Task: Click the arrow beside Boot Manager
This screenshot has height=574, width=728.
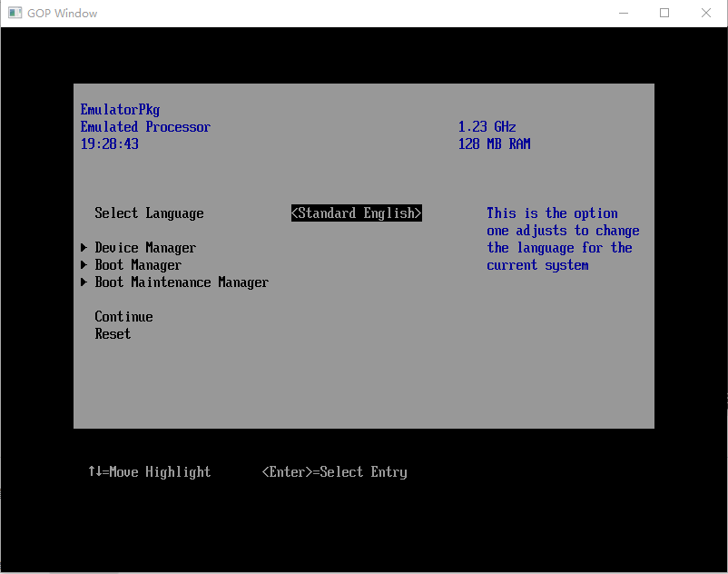Action: 84,264
